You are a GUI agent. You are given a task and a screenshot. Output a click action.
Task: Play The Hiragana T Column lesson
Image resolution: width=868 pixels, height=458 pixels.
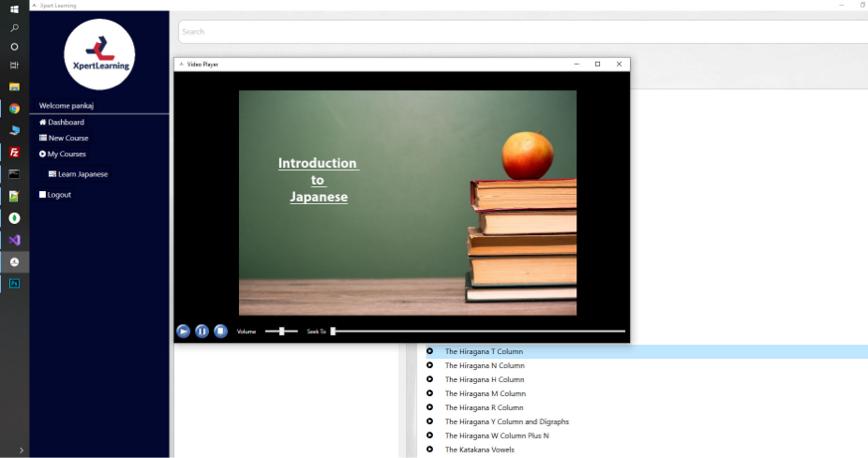(484, 351)
